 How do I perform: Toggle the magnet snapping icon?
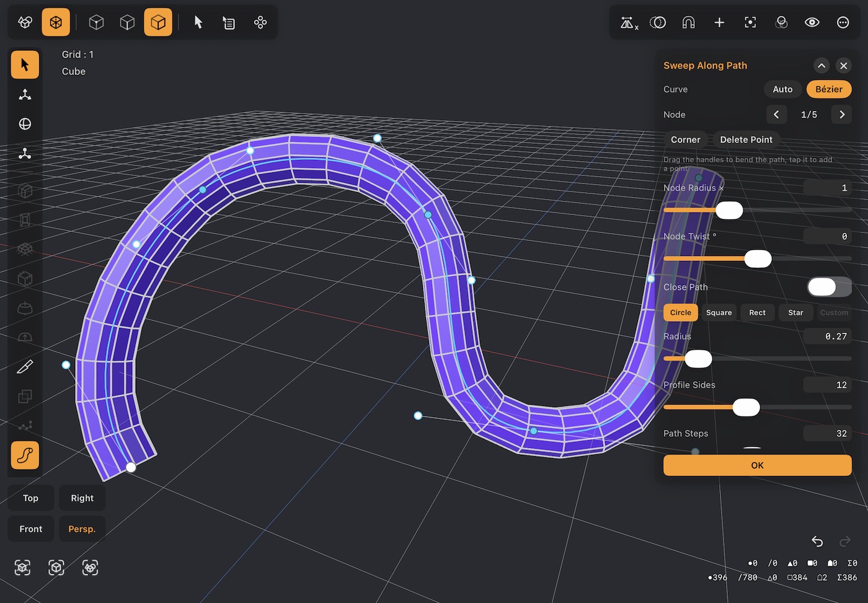[688, 23]
